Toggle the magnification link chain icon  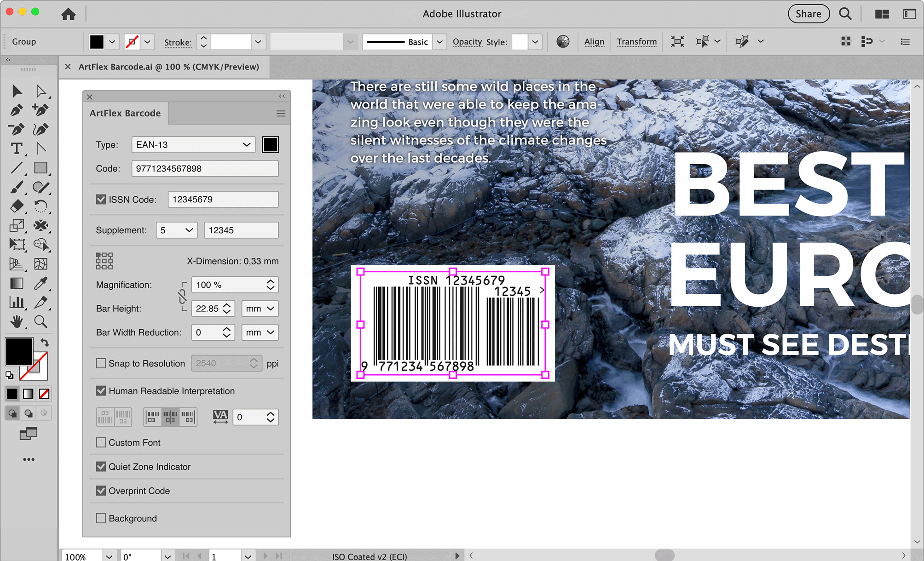(183, 297)
